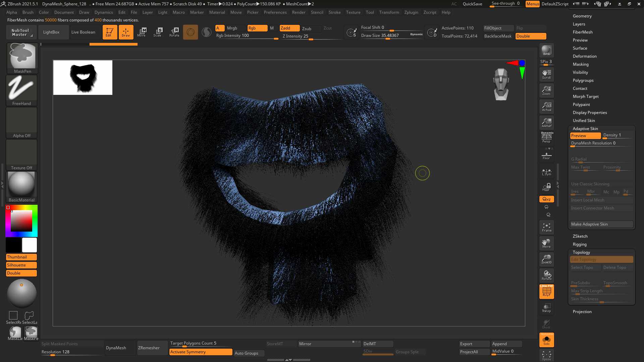Click the Zoom3D icon
Image resolution: width=644 pixels, height=362 pixels.
coord(546,259)
